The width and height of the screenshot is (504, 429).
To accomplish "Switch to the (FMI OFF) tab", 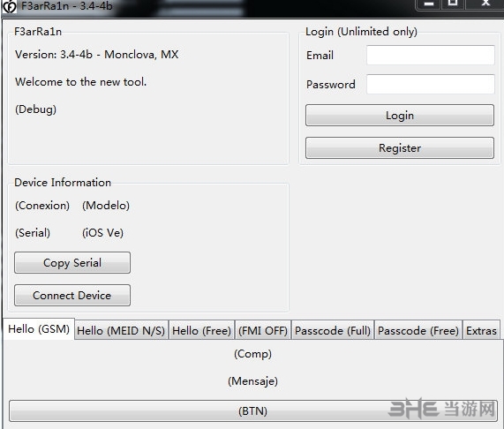I will coord(263,330).
